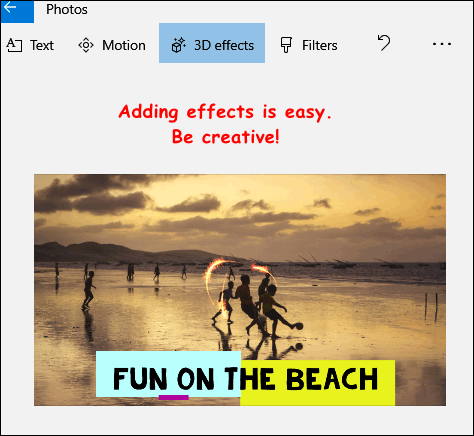Image resolution: width=474 pixels, height=436 pixels.
Task: Undo the last edit with the arrow
Action: click(x=384, y=43)
